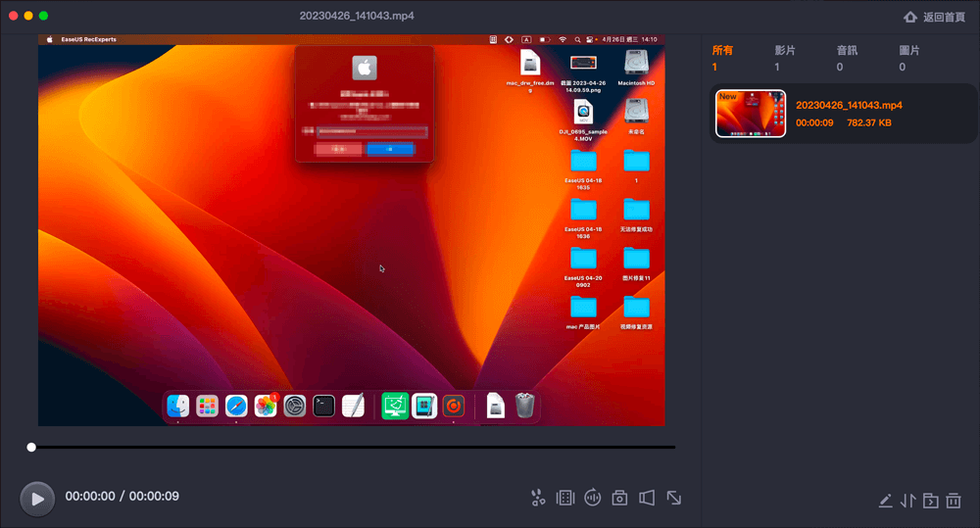Open the trim scissors tool
Screen dimensions: 980x528
click(537, 498)
